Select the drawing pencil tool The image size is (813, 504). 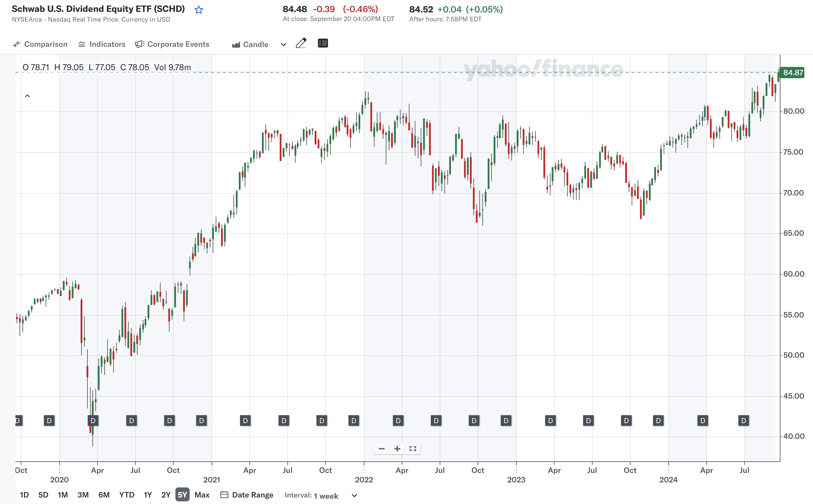pyautogui.click(x=301, y=43)
